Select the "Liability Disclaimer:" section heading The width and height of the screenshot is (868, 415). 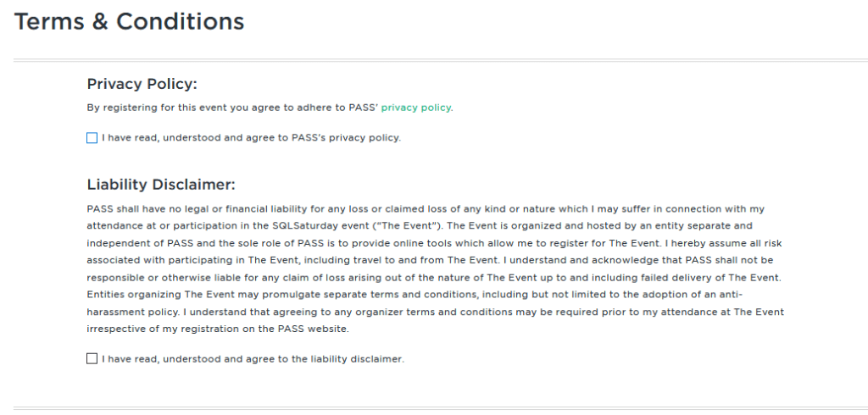[161, 185]
